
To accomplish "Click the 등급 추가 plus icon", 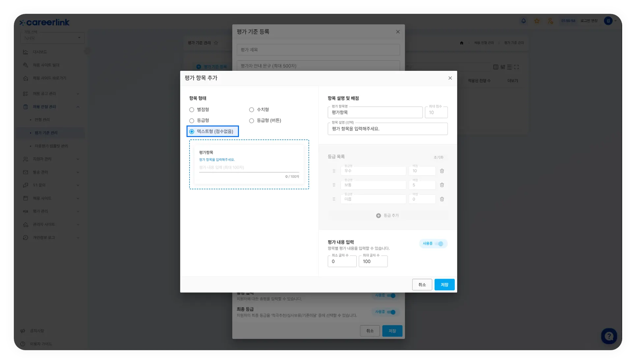I will [x=378, y=215].
